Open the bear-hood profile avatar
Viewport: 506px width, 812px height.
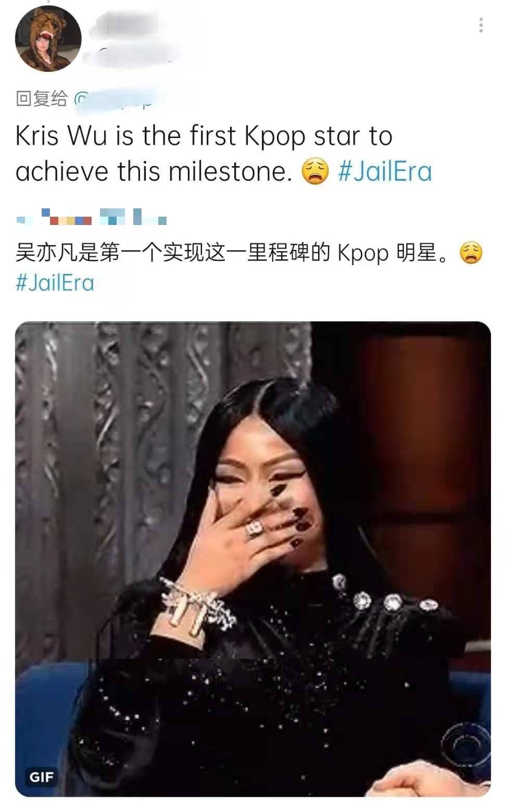[x=48, y=39]
